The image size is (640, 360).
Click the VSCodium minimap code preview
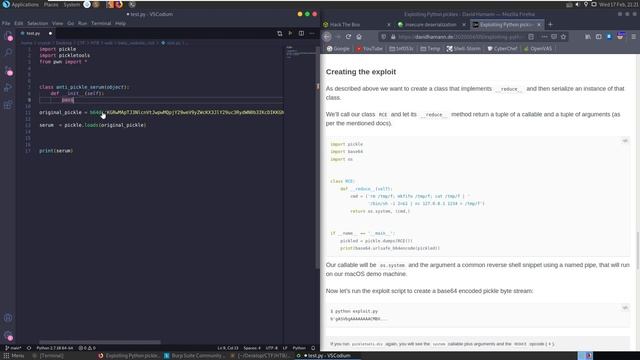click(300, 52)
